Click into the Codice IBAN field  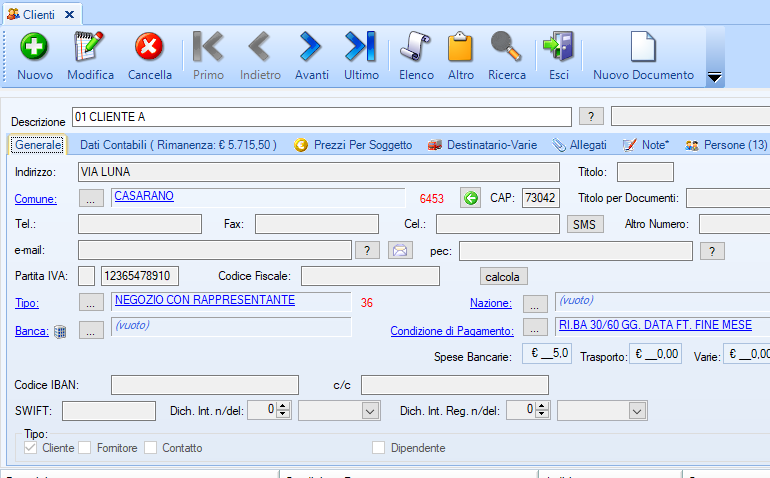point(204,385)
